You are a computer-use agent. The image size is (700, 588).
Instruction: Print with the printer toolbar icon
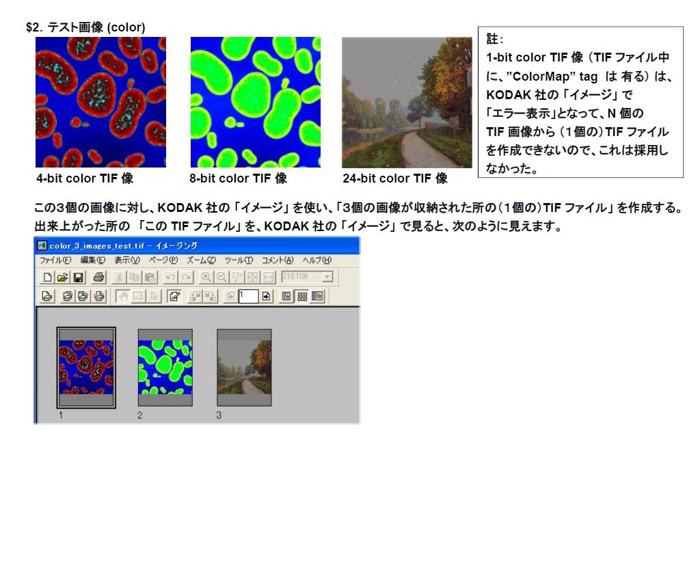tap(98, 278)
